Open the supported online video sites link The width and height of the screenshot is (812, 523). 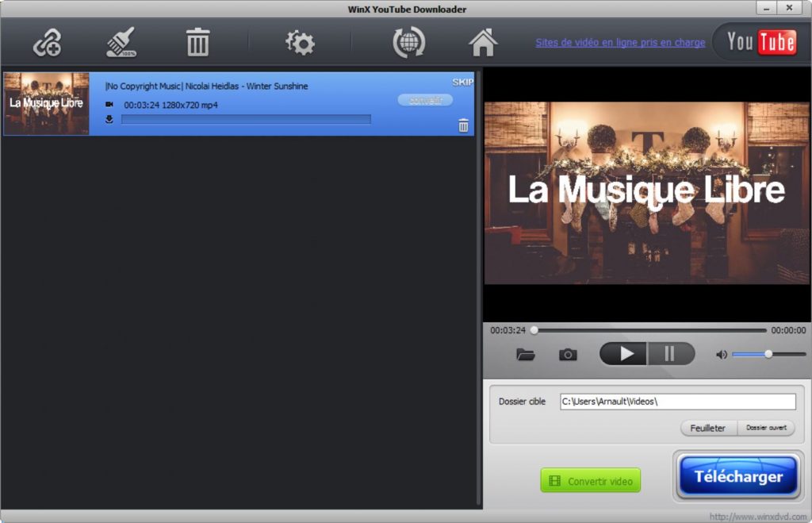click(x=620, y=43)
